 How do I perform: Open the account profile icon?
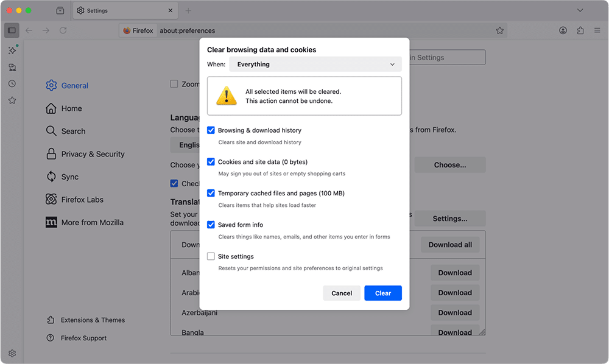tap(563, 30)
